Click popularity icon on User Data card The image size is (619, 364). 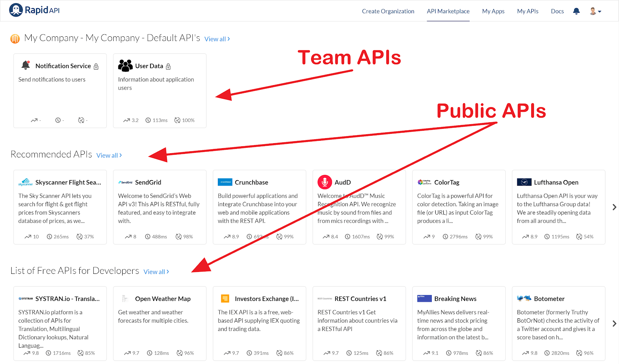(x=127, y=120)
